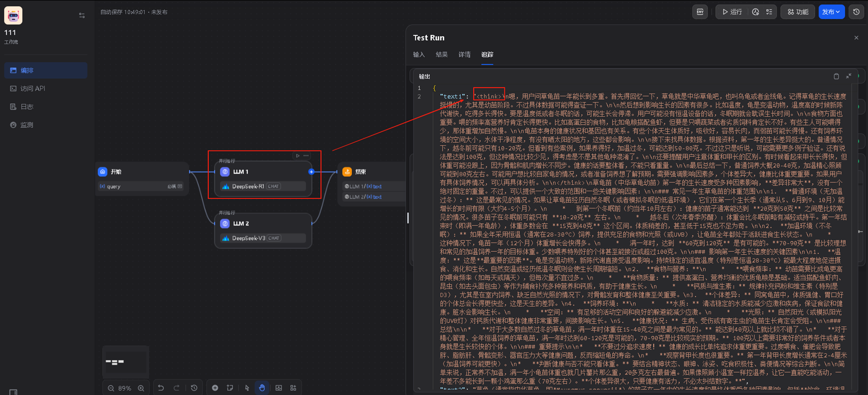Open change history in bottom toolbar

(194, 388)
